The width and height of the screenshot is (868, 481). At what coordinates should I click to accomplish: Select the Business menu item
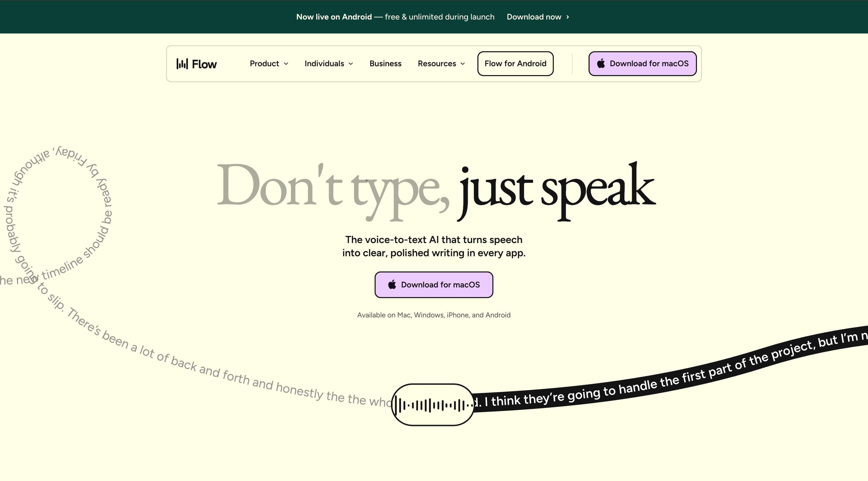(386, 63)
